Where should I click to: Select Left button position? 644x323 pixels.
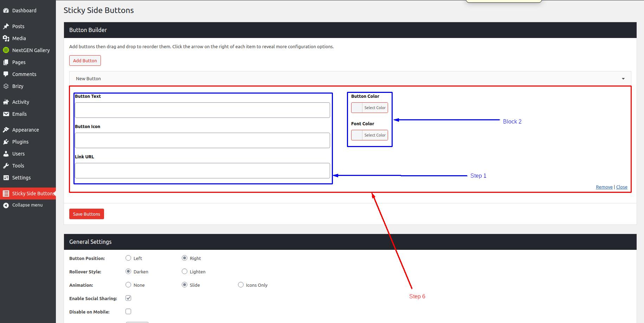tap(128, 258)
